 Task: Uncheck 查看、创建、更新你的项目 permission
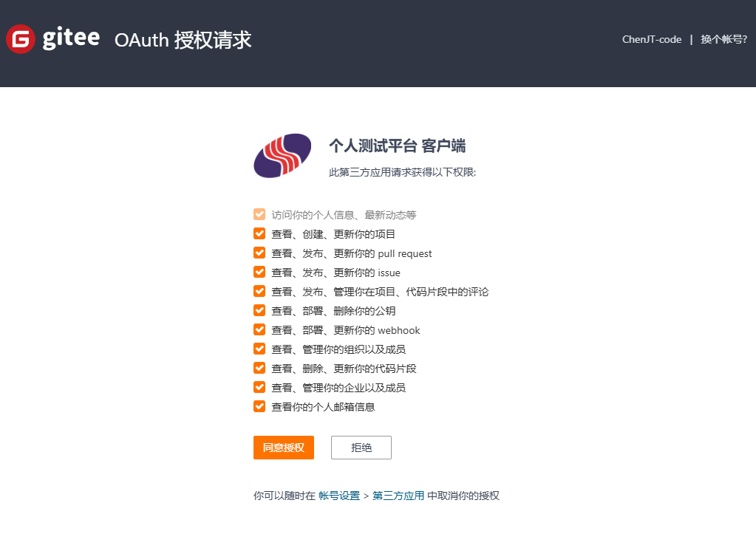(259, 233)
